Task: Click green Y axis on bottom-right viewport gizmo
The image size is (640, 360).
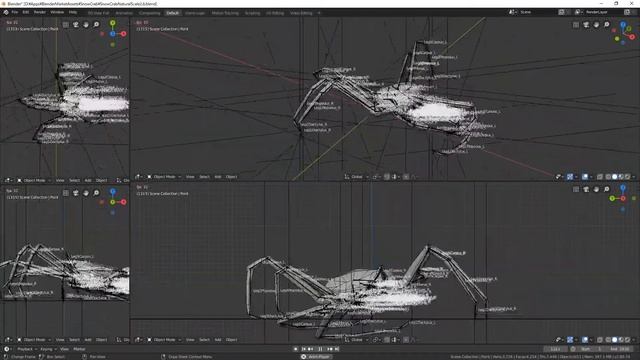Action: click(612, 198)
